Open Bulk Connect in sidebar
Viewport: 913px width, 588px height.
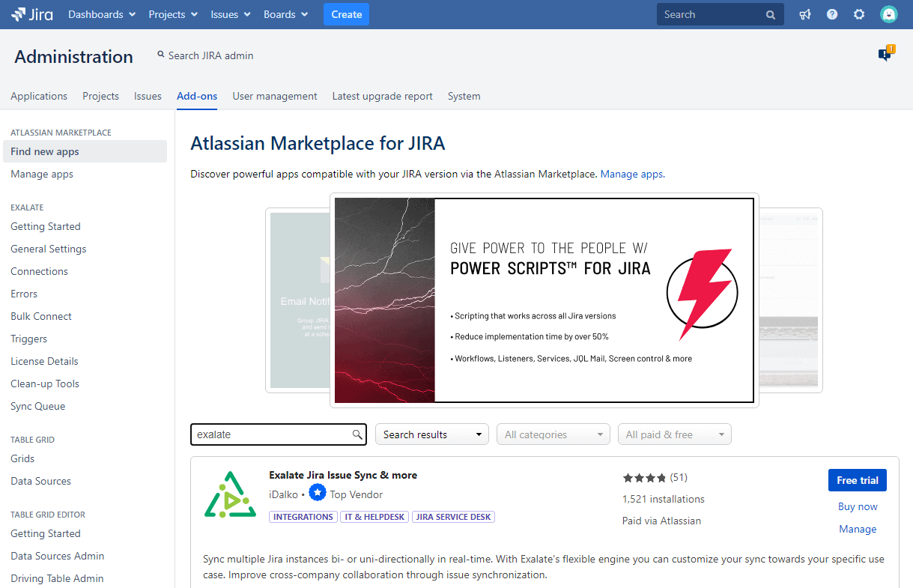click(x=41, y=316)
